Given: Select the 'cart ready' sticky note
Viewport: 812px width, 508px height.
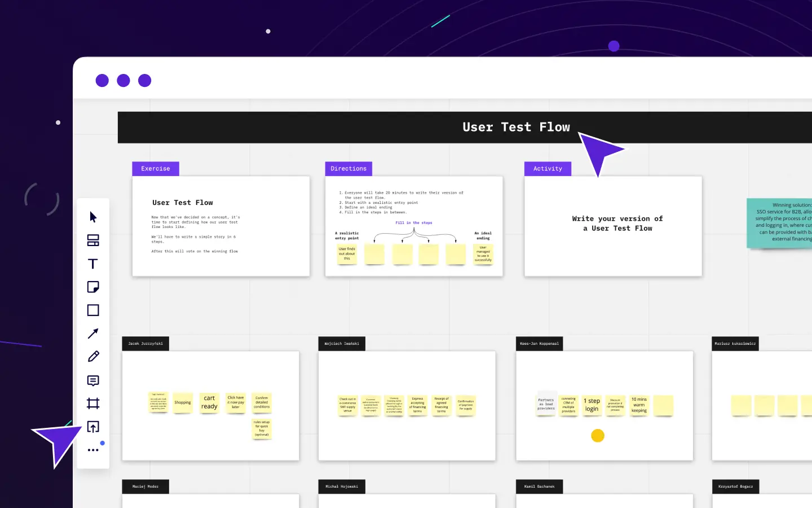Looking at the screenshot, I should [x=209, y=403].
